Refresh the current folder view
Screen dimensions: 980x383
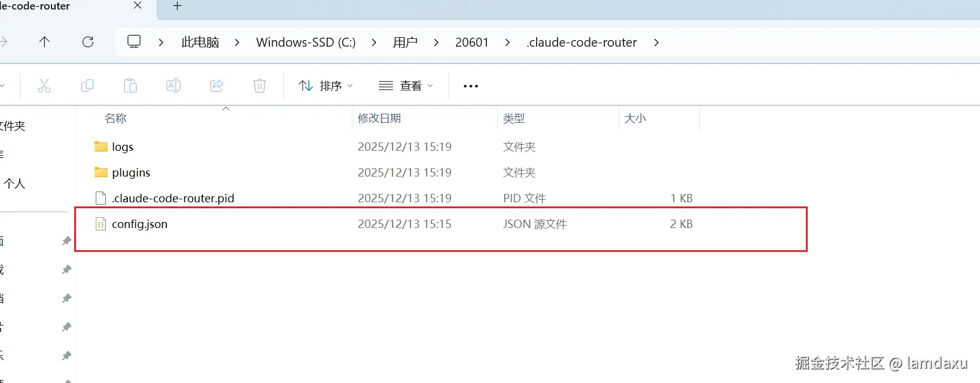[x=88, y=42]
